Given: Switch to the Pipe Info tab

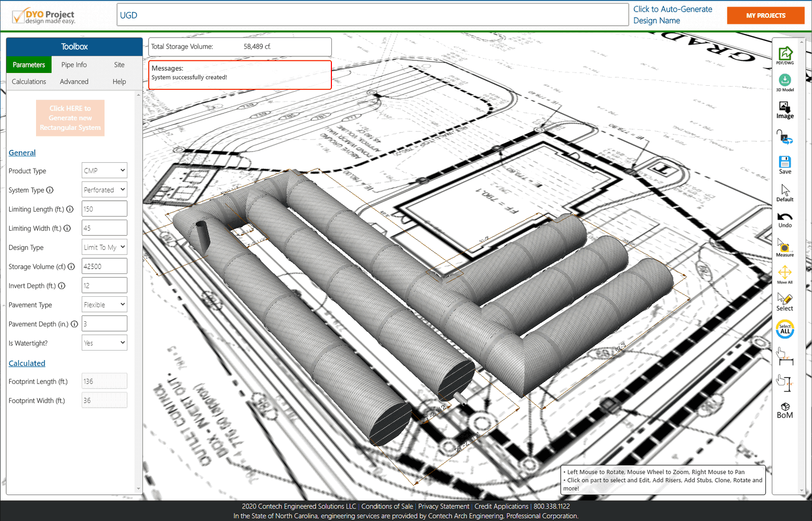Looking at the screenshot, I should click(x=74, y=65).
